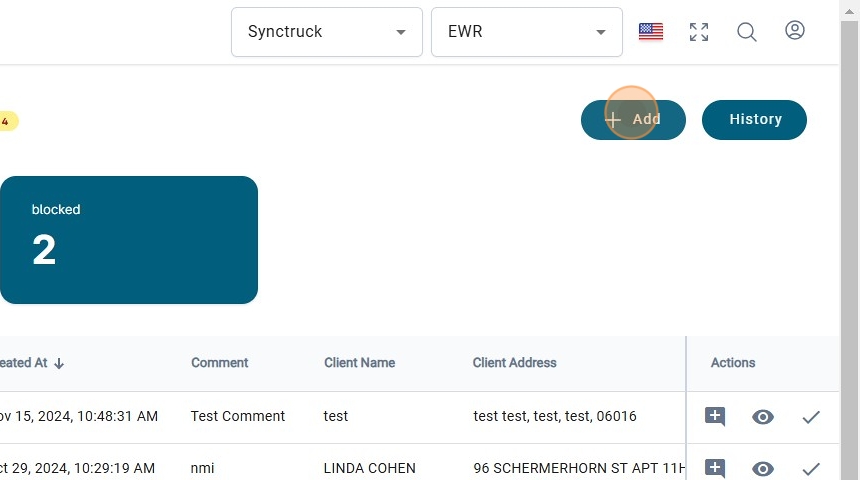Image resolution: width=860 pixels, height=480 pixels.
Task: View details of the test client row
Action: coord(763,417)
